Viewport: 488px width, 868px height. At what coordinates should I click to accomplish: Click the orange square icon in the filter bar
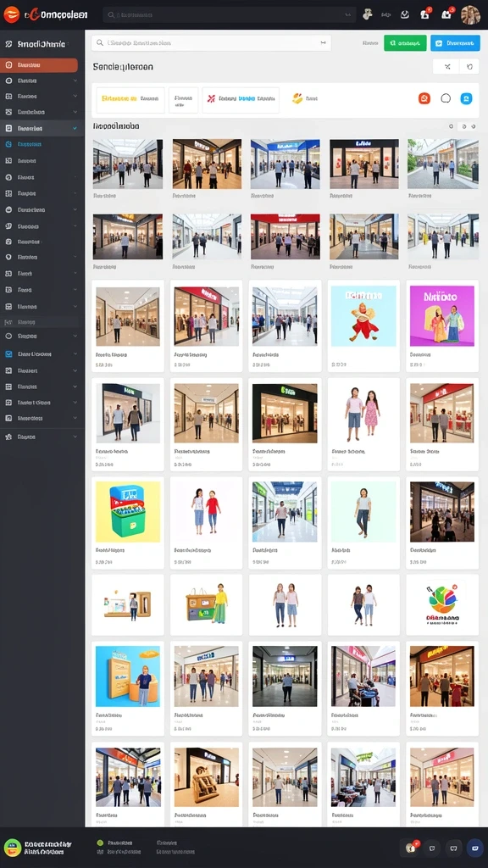[x=424, y=98]
